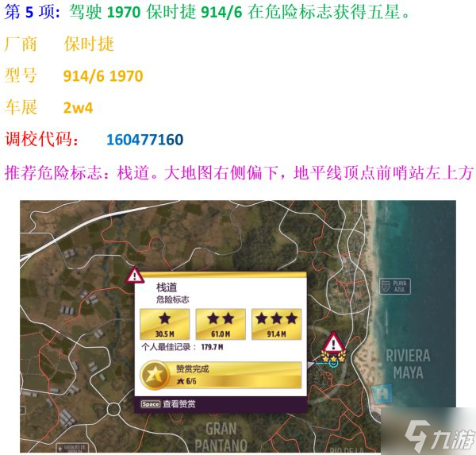The height and width of the screenshot is (455, 476).
Task: Click the gold star kudos medal
Action: [x=155, y=375]
